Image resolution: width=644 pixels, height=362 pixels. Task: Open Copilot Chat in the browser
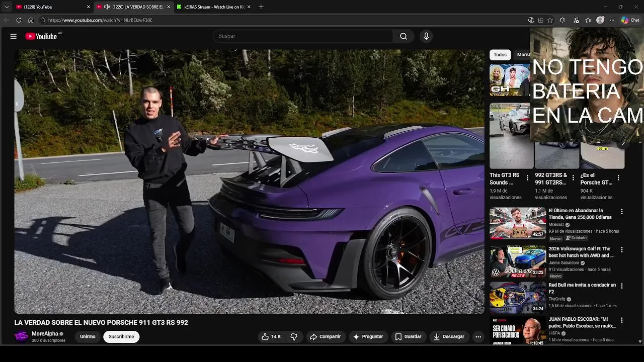[630, 20]
